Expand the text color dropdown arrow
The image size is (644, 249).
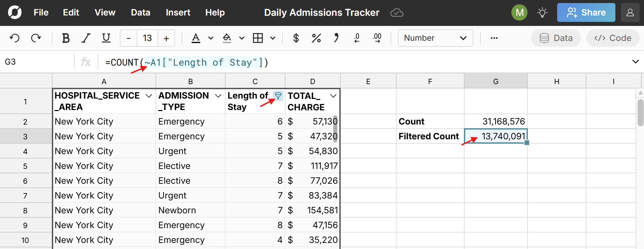211,38
